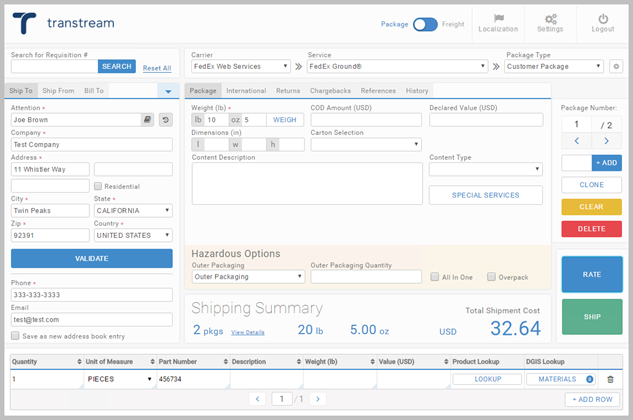Click the red DELETE button
This screenshot has height=420, width=633.
click(x=591, y=229)
